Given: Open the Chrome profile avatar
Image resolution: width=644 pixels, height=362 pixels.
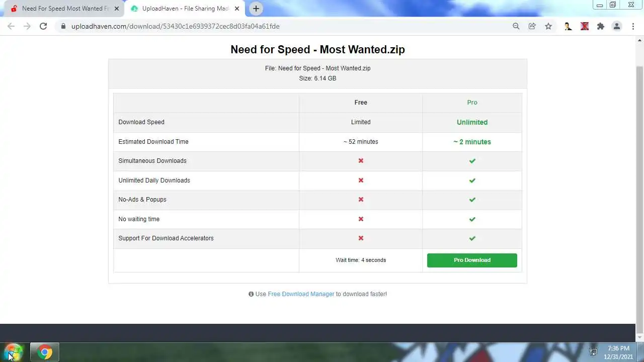Looking at the screenshot, I should 617,26.
